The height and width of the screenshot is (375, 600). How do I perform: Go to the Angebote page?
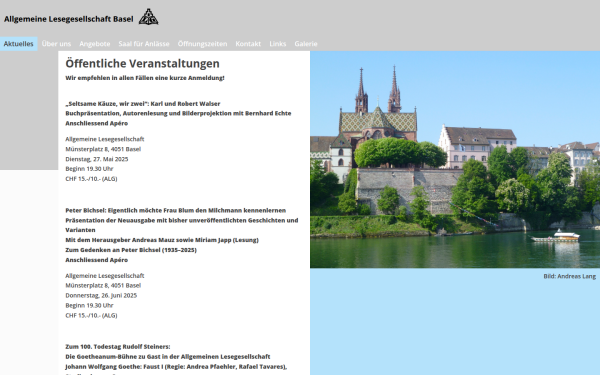pyautogui.click(x=95, y=44)
